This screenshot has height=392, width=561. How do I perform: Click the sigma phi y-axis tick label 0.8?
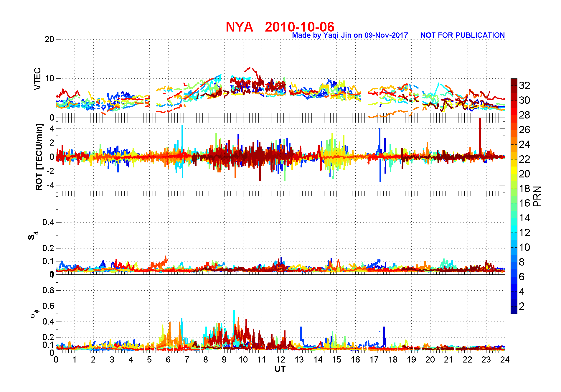click(48, 290)
